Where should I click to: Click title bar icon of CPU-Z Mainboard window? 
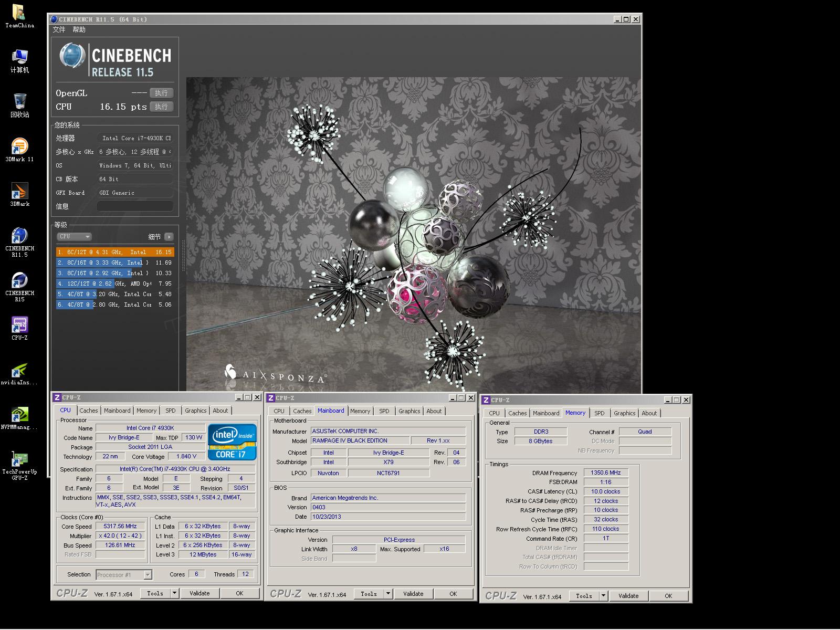[270, 398]
